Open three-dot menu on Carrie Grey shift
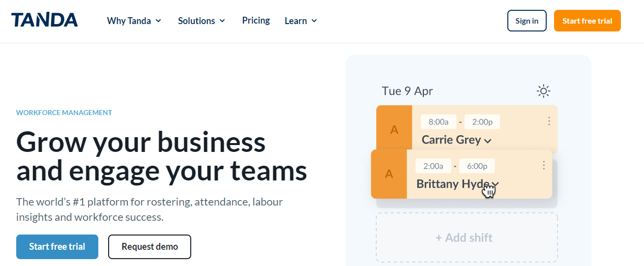 549,121
